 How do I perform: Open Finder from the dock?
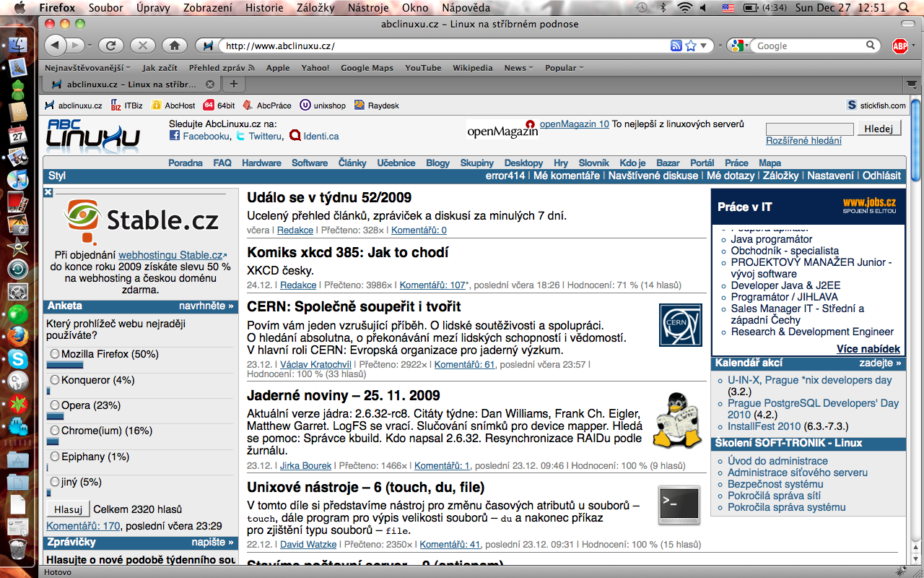coord(18,45)
